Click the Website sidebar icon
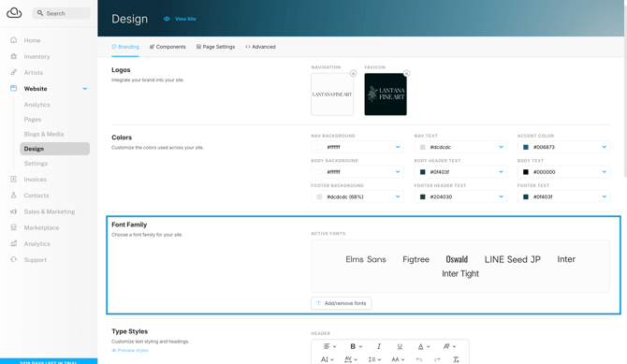 (14, 88)
